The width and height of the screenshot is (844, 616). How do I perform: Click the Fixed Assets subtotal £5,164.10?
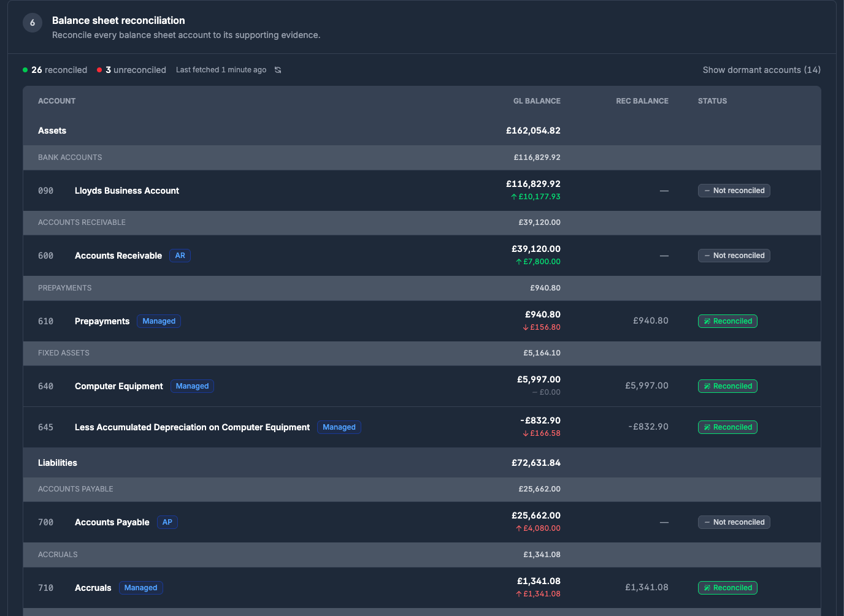click(542, 353)
